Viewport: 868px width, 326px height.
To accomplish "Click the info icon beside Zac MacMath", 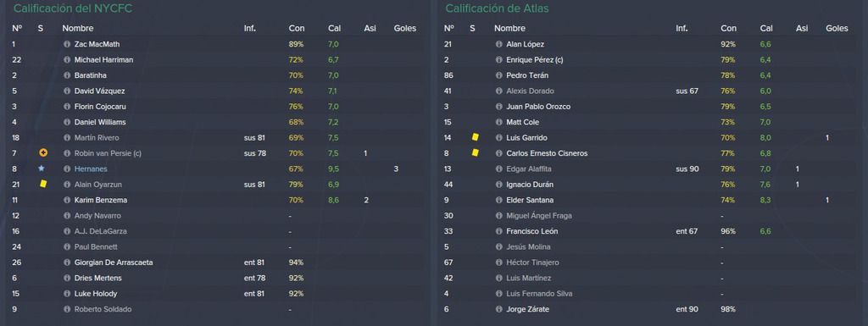I will tap(67, 44).
